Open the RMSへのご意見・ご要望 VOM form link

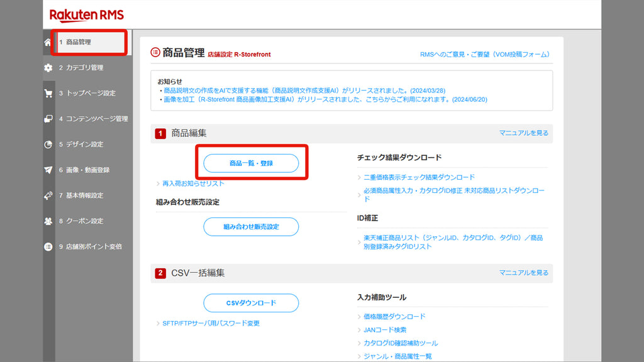pos(485,54)
